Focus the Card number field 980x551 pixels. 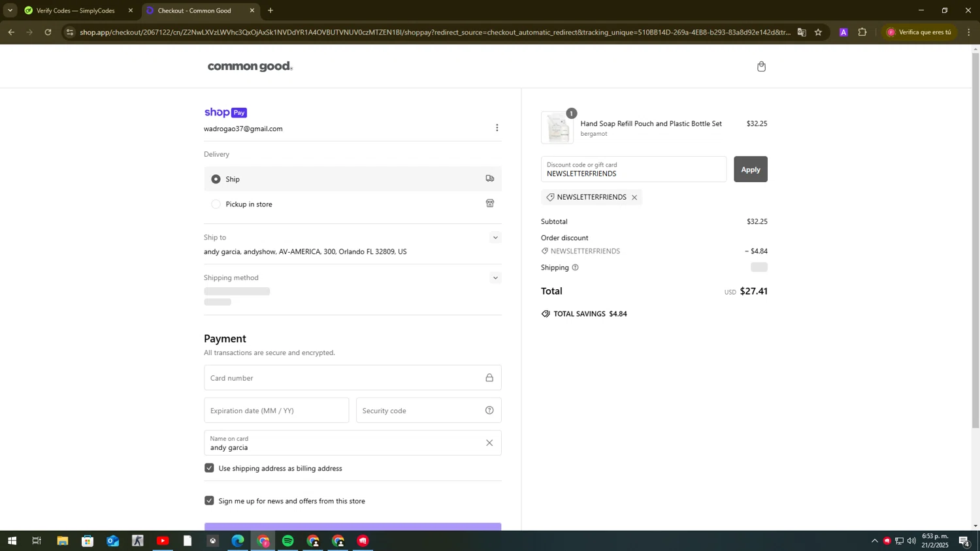352,378
